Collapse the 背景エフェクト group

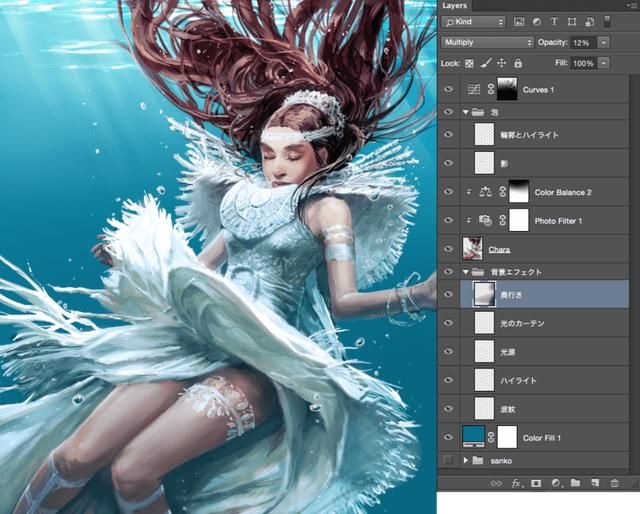pyautogui.click(x=466, y=271)
